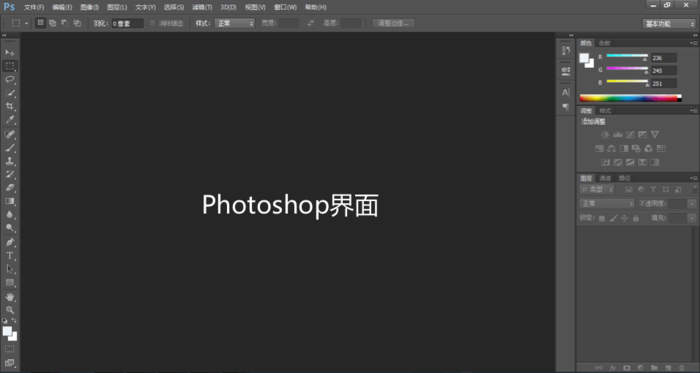The image size is (700, 373).
Task: Open the tool preset picker dropdown arrow
Action: point(26,23)
